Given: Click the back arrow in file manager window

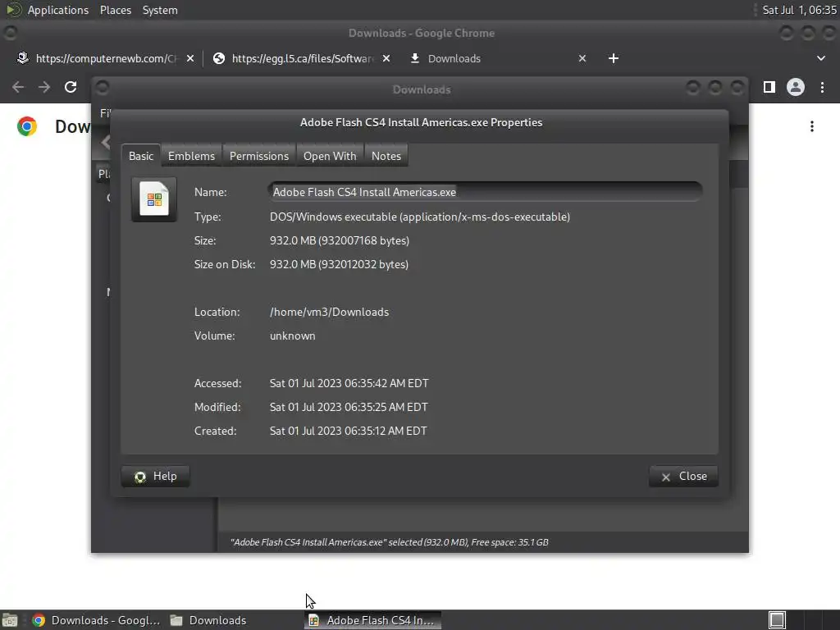Looking at the screenshot, I should pos(106,142).
